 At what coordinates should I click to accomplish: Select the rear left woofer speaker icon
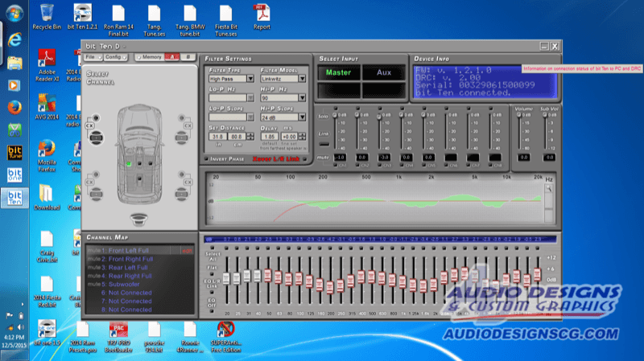click(96, 194)
